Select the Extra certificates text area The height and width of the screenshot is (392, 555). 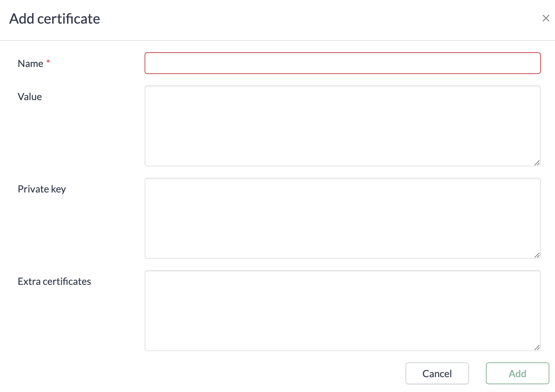342,311
